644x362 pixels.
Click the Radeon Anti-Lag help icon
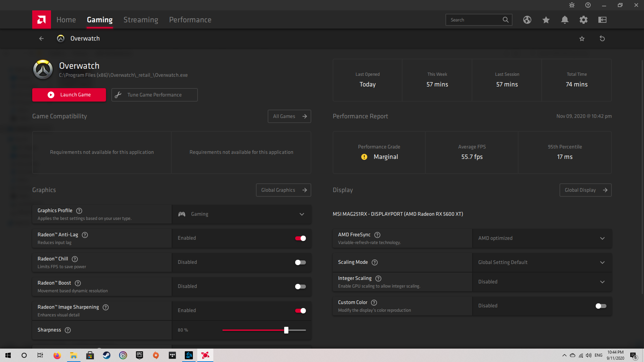click(85, 235)
